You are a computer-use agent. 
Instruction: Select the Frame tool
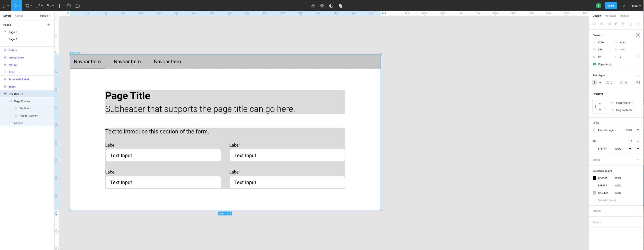tap(28, 6)
